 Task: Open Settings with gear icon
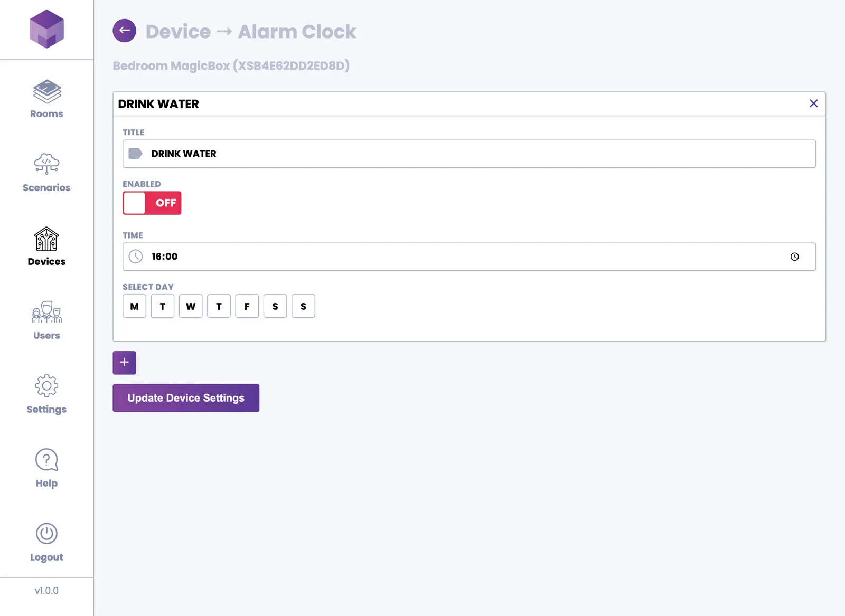(x=46, y=394)
